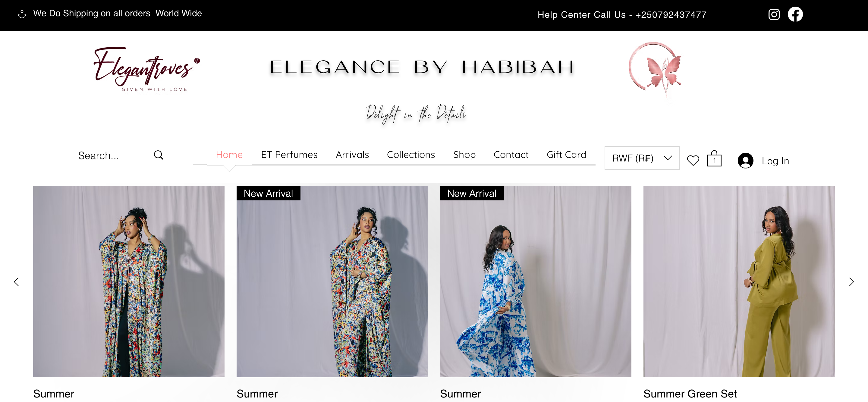Show previous products with left arrow
This screenshot has height=402, width=868.
point(16,282)
